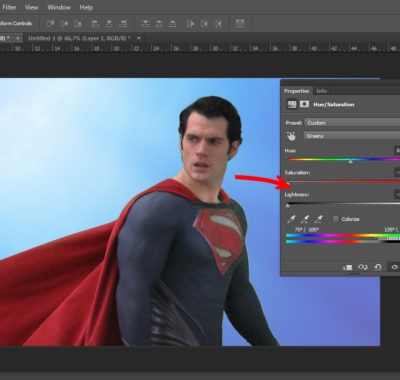Screen dimensions: 400x380
Task: Click the lower output color spectrum bar
Action: click(343, 242)
